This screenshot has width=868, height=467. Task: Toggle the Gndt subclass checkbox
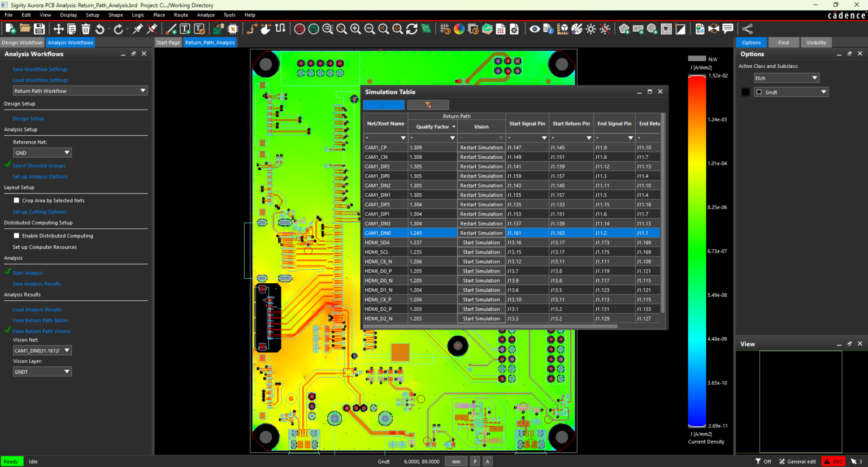759,92
